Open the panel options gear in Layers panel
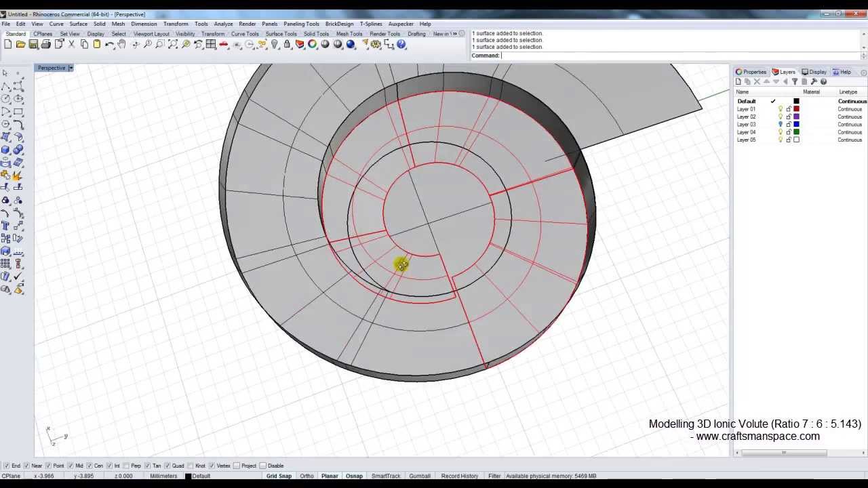 [x=863, y=72]
